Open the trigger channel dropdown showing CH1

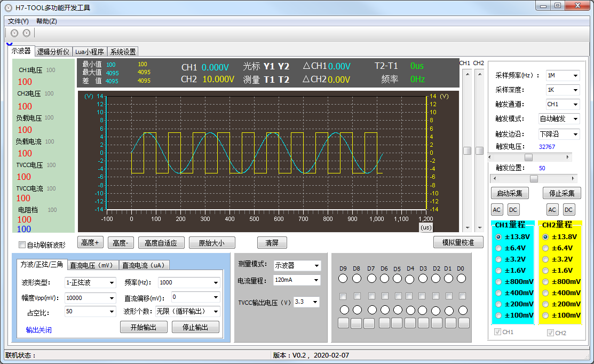563,104
